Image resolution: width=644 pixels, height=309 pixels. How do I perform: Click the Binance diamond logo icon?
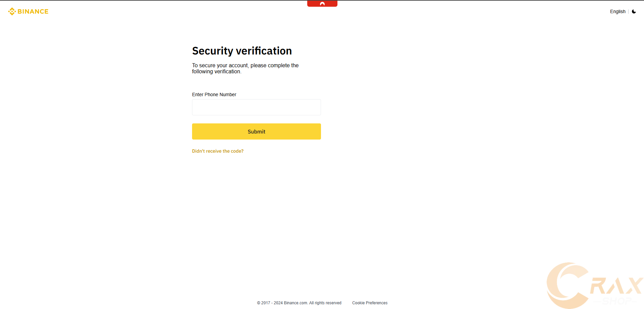12,11
